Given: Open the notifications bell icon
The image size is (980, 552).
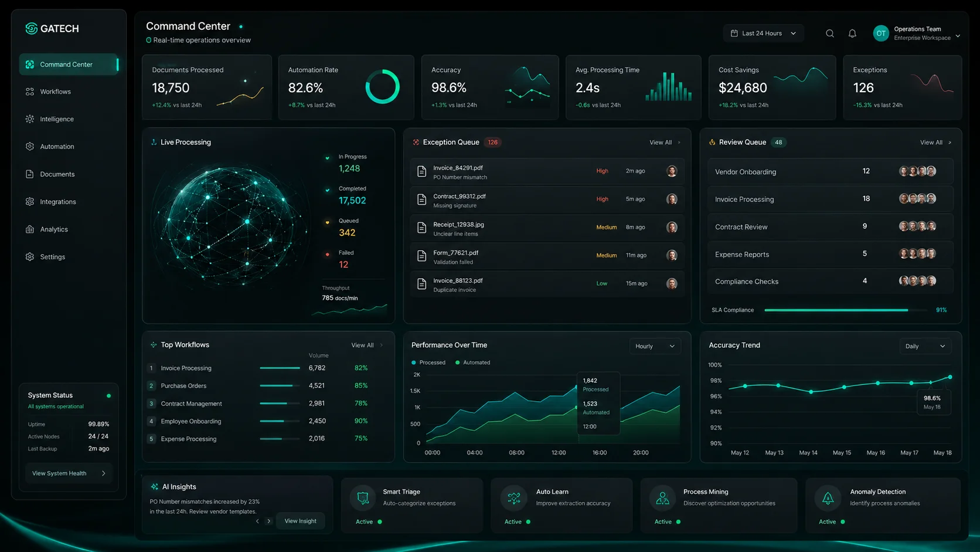Looking at the screenshot, I should (853, 33).
